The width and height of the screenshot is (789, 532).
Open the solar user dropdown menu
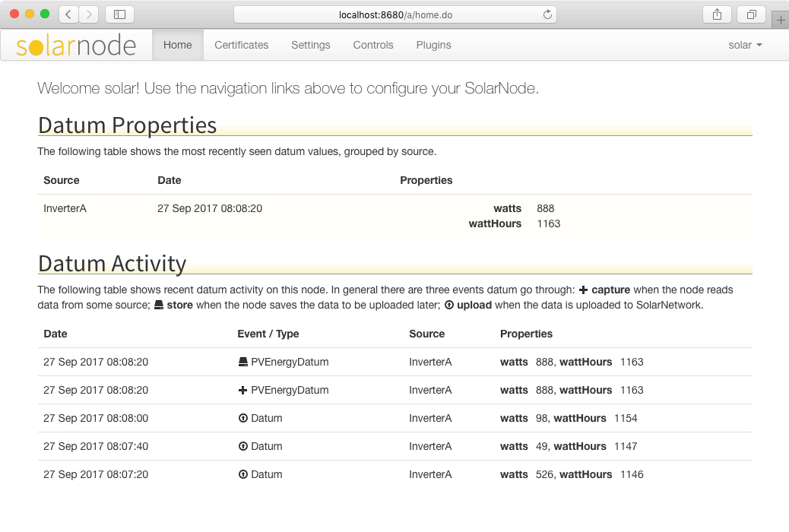[745, 45]
